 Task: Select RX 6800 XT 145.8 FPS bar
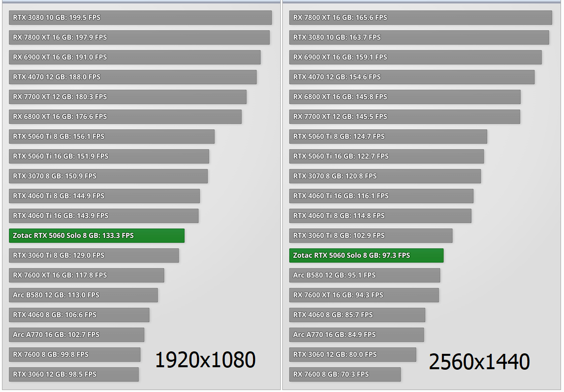pos(405,97)
